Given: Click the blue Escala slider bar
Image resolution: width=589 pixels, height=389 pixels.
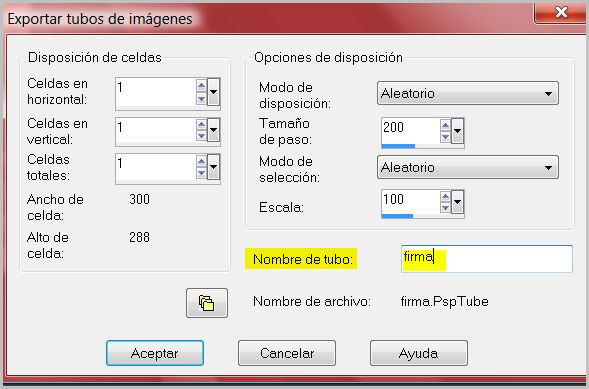Looking at the screenshot, I should [397, 216].
